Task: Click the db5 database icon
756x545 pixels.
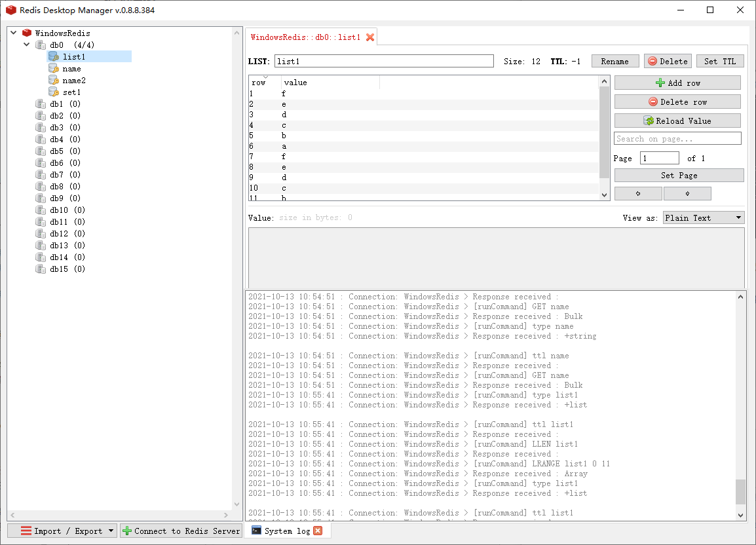Action: pos(41,151)
